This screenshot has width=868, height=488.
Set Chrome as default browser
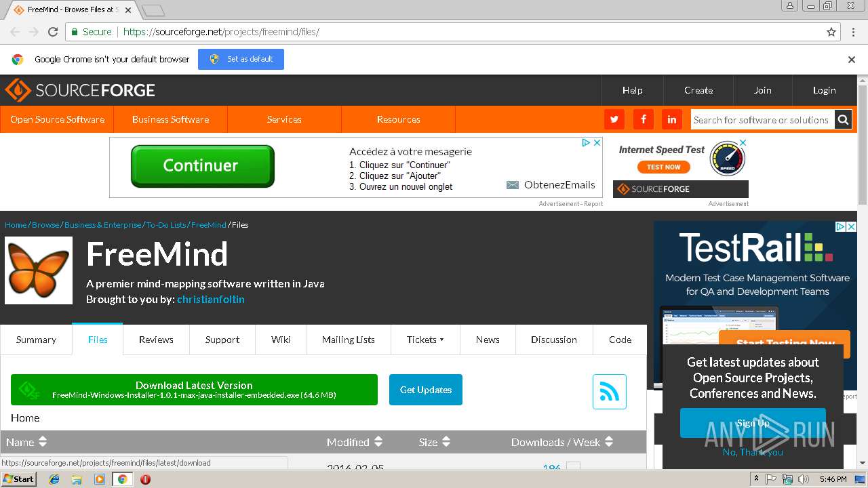click(x=241, y=59)
